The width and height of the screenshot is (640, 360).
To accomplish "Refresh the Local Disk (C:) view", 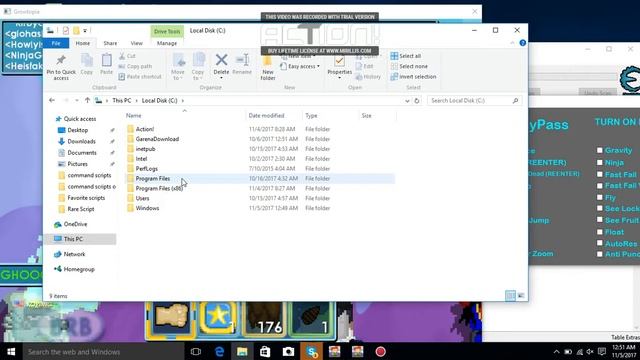I will pos(417,100).
